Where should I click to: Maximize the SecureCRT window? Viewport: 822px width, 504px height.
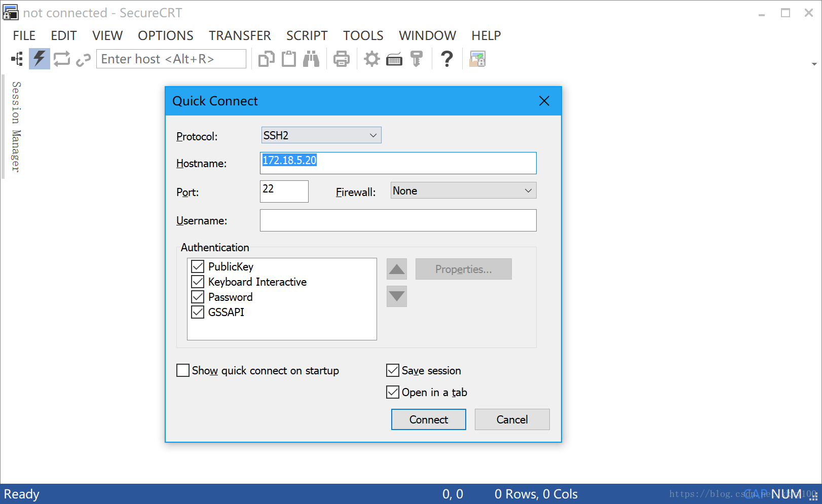tap(786, 13)
